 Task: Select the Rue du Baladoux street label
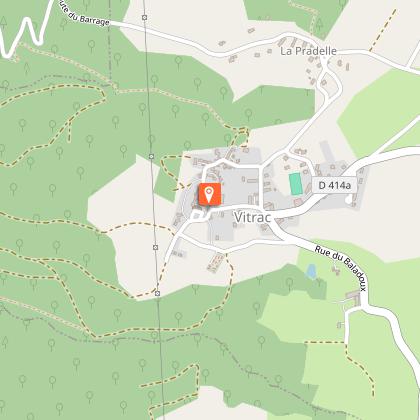pos(340,269)
